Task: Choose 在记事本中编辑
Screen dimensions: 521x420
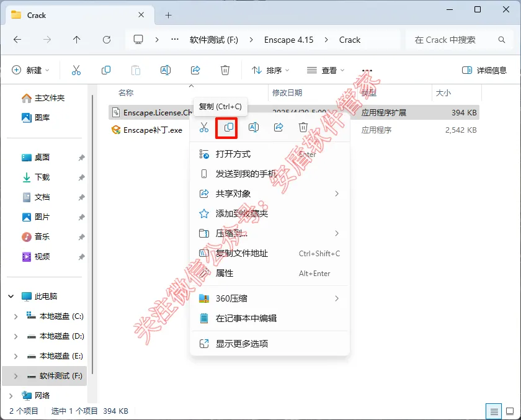Action: pyautogui.click(x=270, y=318)
